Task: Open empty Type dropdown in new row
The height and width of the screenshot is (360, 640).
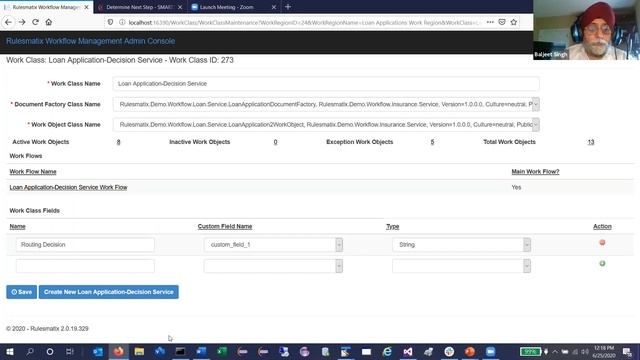Action: pyautogui.click(x=527, y=266)
